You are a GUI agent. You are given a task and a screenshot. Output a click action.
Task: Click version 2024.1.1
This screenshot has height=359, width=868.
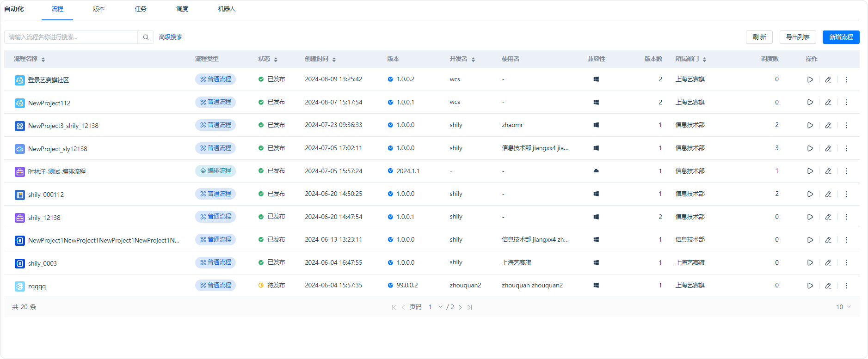(408, 171)
